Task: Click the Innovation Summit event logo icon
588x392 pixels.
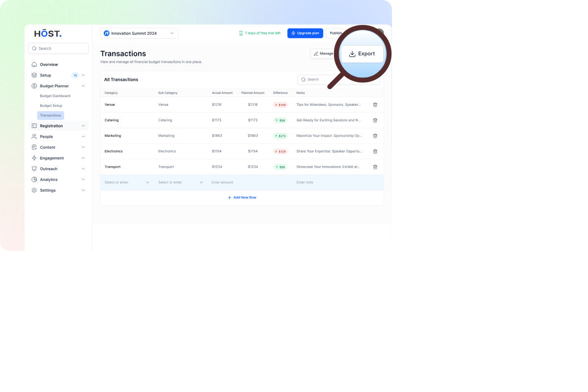Action: [107, 33]
